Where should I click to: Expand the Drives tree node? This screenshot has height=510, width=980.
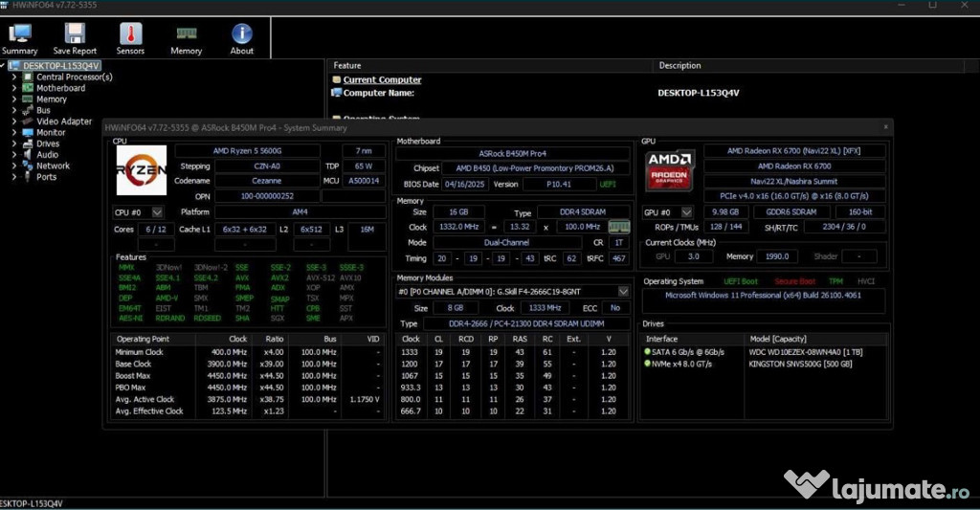pyautogui.click(x=13, y=144)
